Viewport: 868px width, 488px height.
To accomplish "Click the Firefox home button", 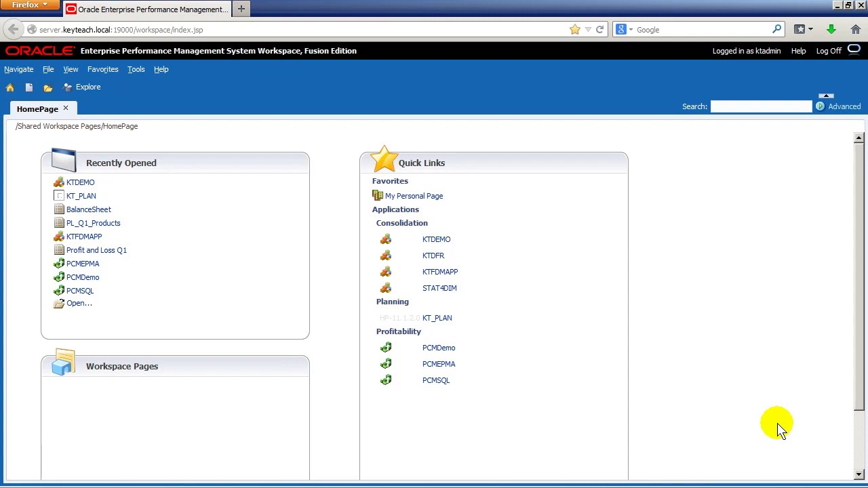I will click(856, 30).
